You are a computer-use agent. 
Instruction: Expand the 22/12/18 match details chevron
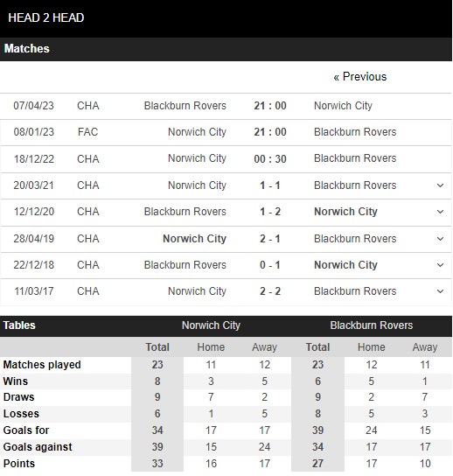pyautogui.click(x=440, y=265)
